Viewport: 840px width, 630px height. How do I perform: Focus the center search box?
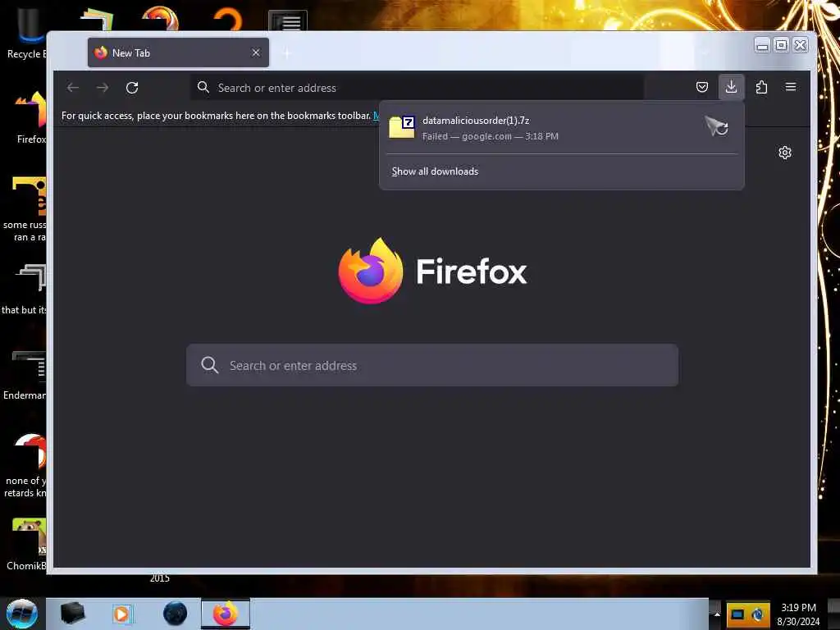click(x=432, y=365)
